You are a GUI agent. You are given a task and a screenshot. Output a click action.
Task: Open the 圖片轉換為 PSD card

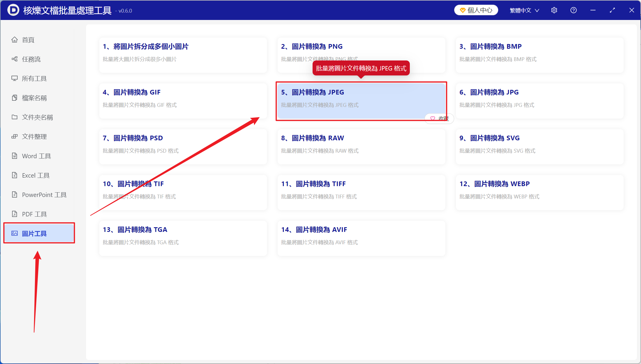(x=183, y=146)
